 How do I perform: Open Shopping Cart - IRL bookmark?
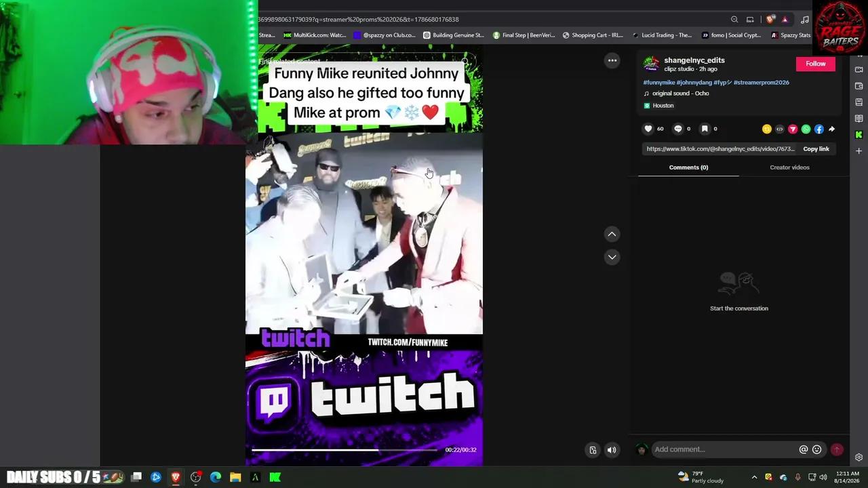(592, 35)
